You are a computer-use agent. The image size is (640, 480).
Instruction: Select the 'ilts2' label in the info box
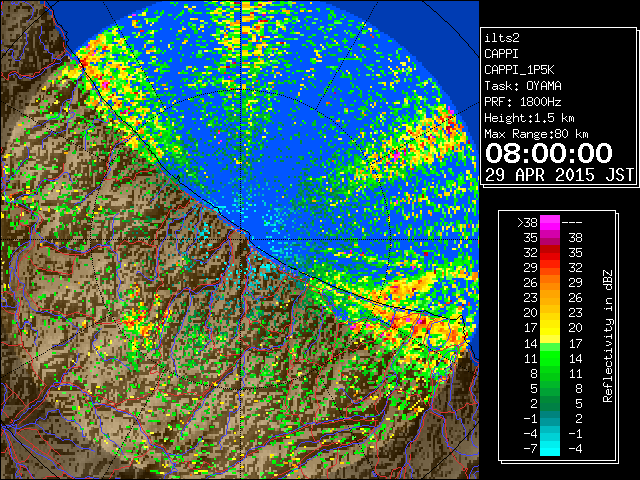pyautogui.click(x=502, y=38)
